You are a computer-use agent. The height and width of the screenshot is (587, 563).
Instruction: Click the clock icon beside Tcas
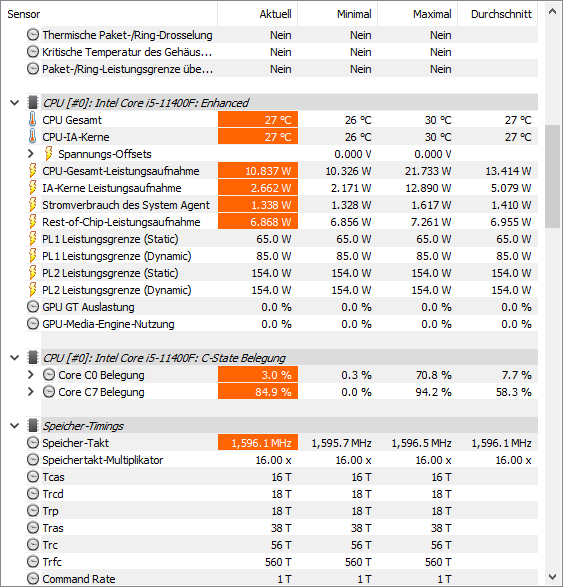pos(33,477)
